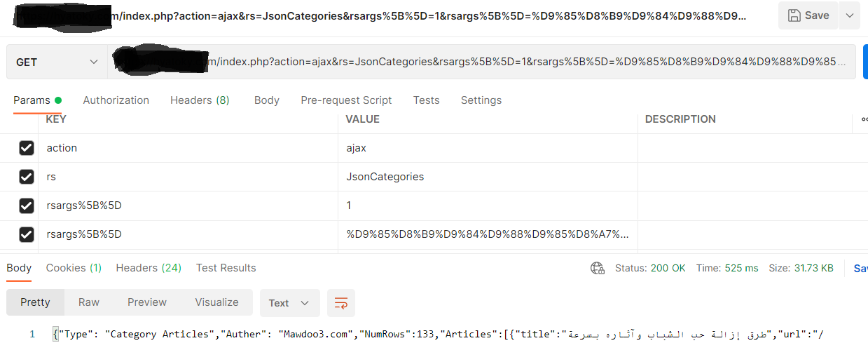
Task: Open the Pre-request Script tab
Action: (x=346, y=100)
